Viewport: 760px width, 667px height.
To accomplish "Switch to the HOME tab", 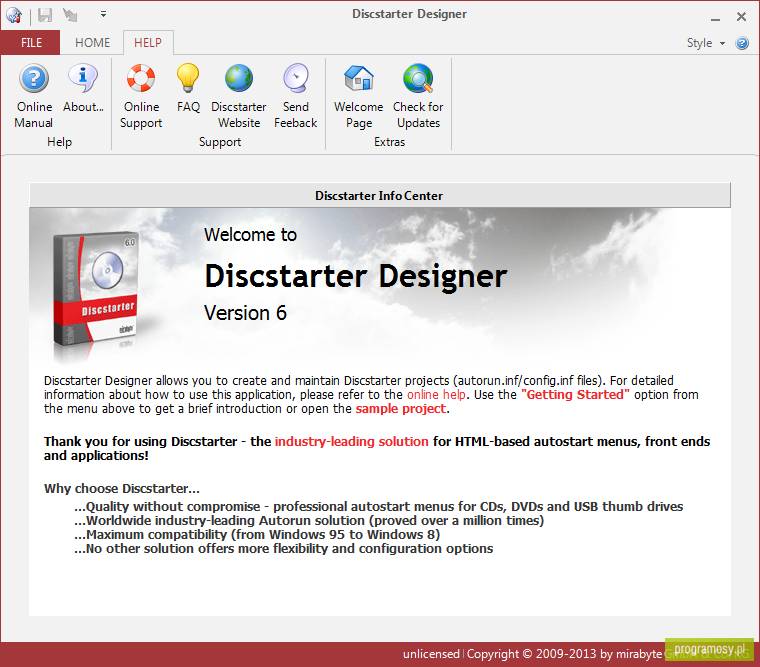I will (x=93, y=43).
